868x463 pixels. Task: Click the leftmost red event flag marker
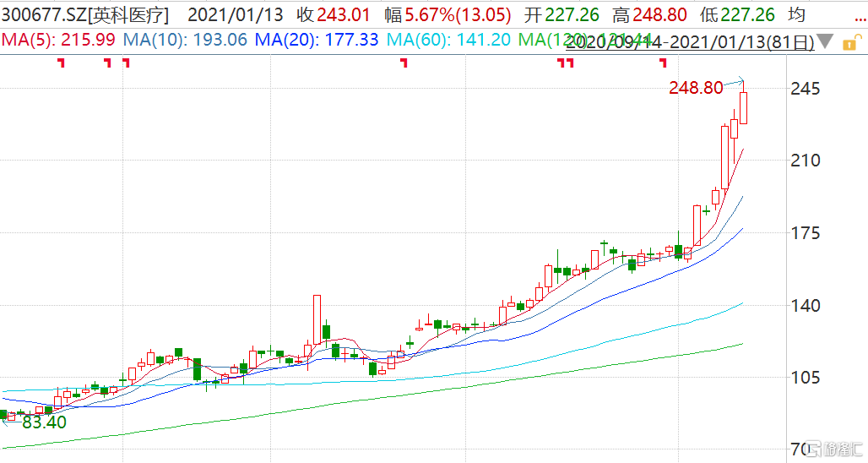[60, 63]
